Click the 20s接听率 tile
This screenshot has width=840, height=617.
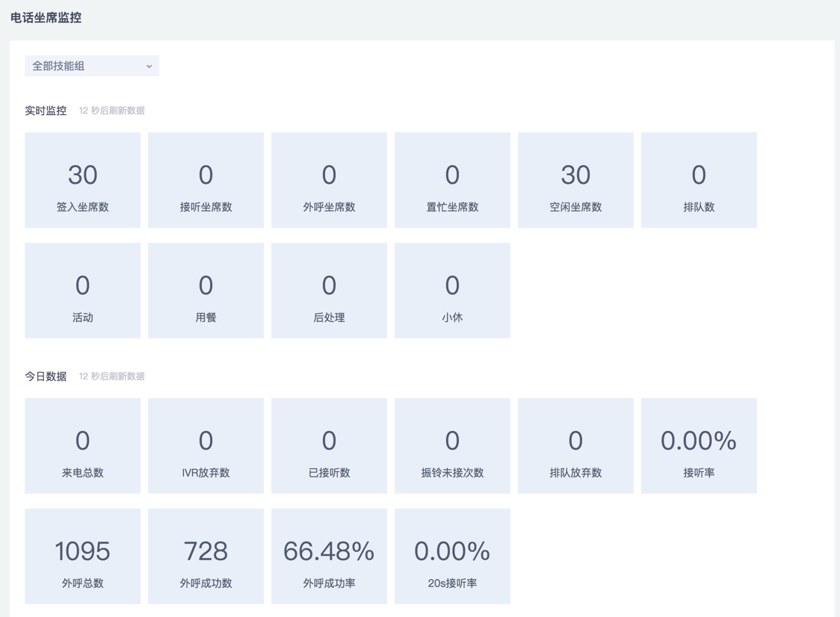click(x=452, y=556)
